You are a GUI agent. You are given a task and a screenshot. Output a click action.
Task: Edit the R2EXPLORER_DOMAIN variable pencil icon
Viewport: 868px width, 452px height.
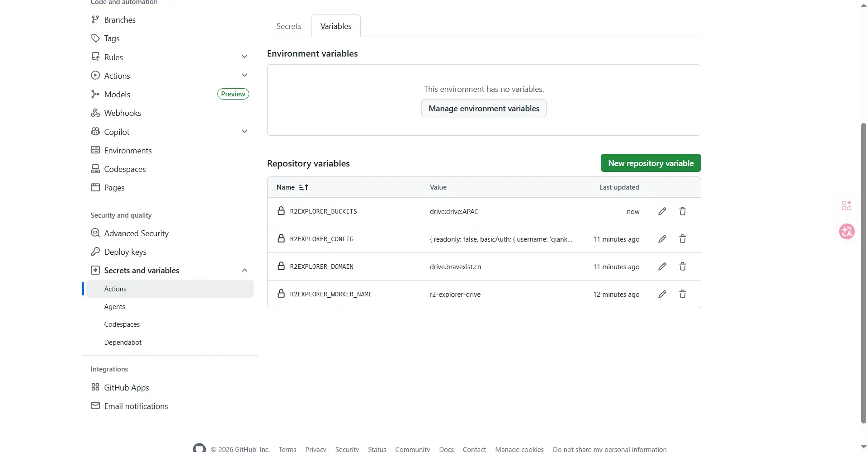tap(662, 266)
